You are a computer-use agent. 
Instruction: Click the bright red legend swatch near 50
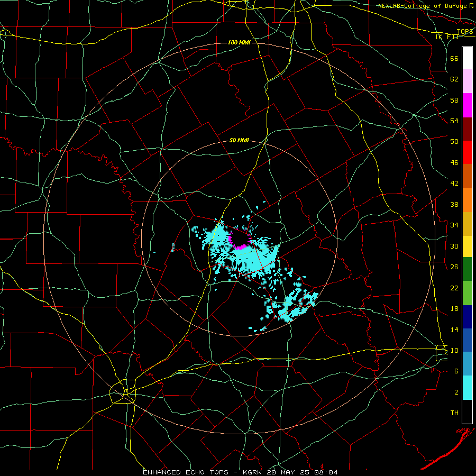pyautogui.click(x=467, y=152)
